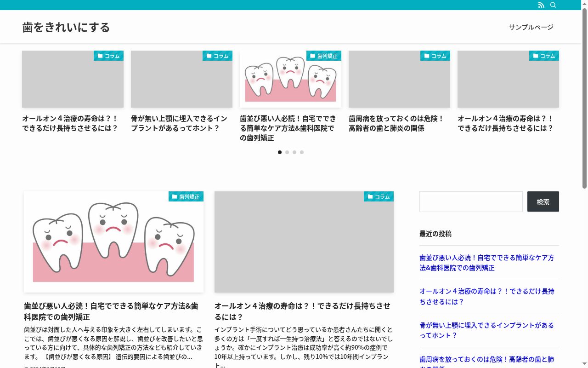Focus the sidebar search input field
This screenshot has height=368, width=588.
(x=471, y=201)
